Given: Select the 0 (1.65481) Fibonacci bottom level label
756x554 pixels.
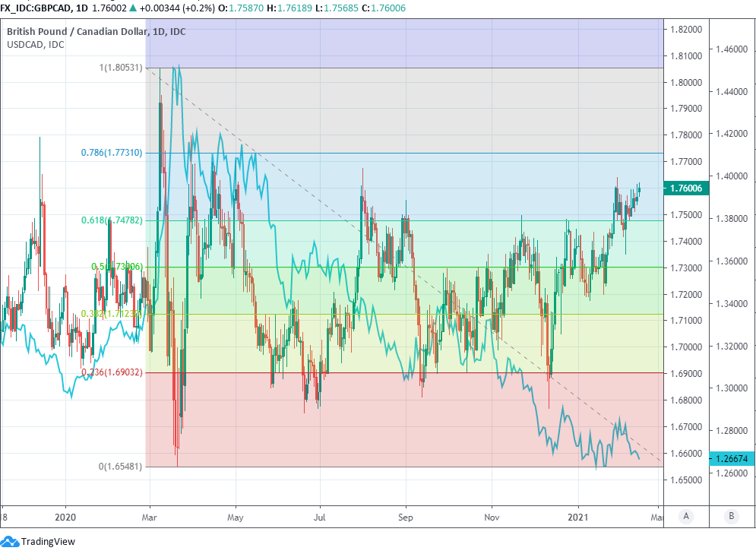Looking at the screenshot, I should click(122, 467).
